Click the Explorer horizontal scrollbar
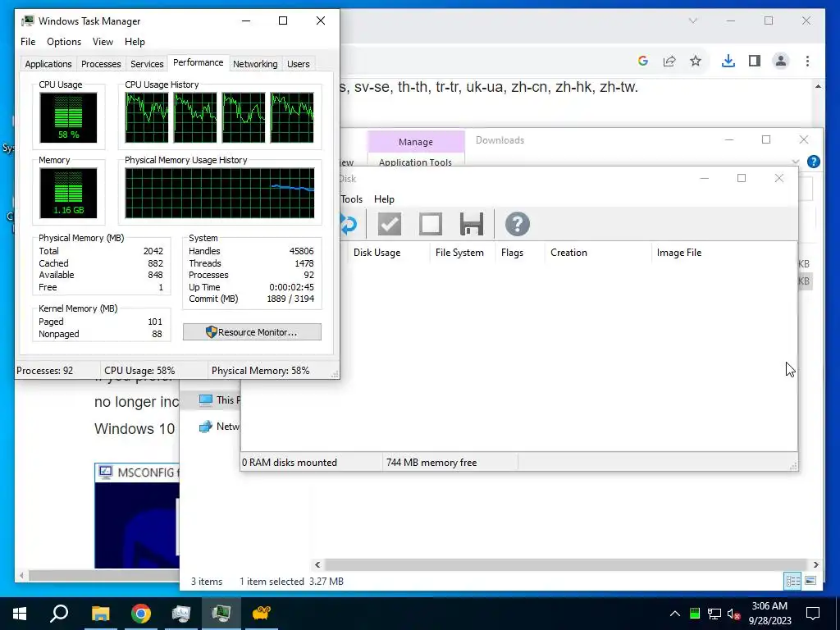The width and height of the screenshot is (840, 630). 566,564
